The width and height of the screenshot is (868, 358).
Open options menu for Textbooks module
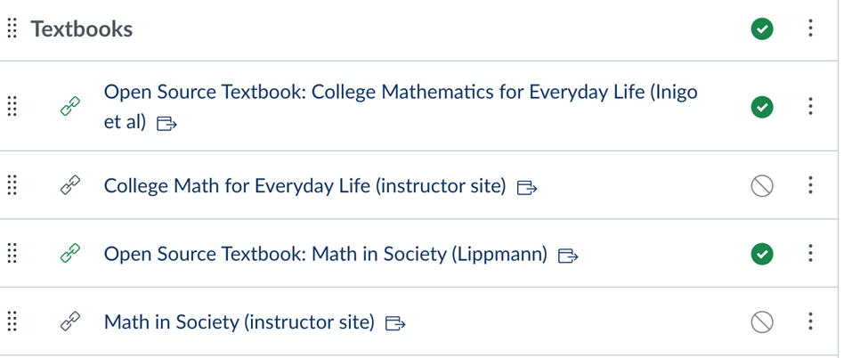[810, 28]
